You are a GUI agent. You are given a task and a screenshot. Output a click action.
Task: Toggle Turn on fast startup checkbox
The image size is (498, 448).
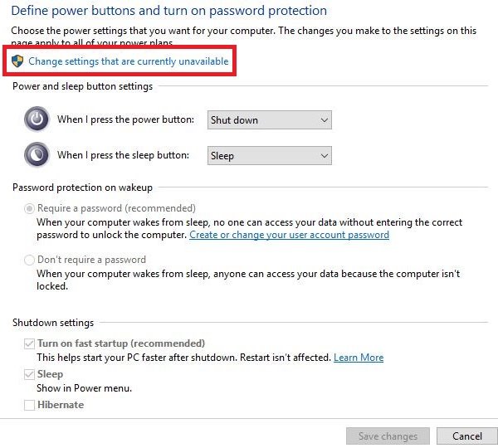click(x=30, y=343)
